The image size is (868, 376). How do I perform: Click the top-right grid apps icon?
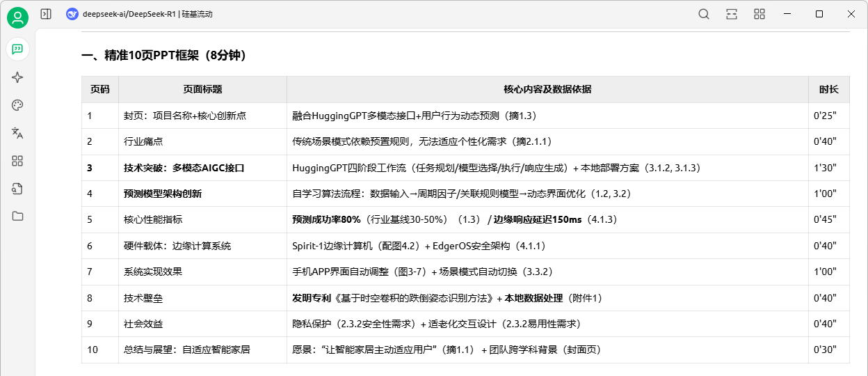[759, 14]
